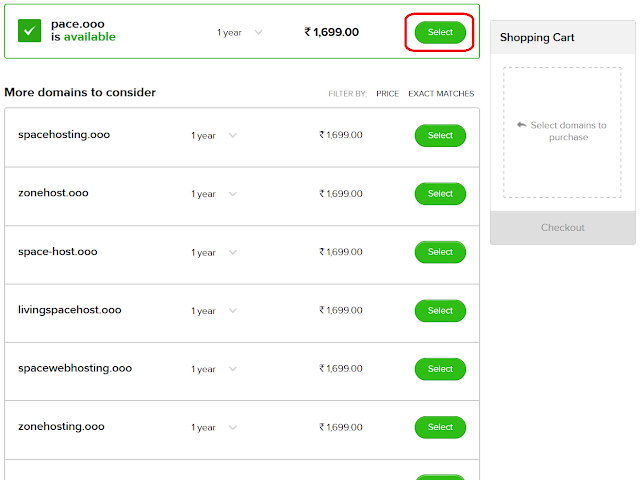Click the spacewebhosting.ooo domain name
640x480 pixels.
pyautogui.click(x=75, y=369)
